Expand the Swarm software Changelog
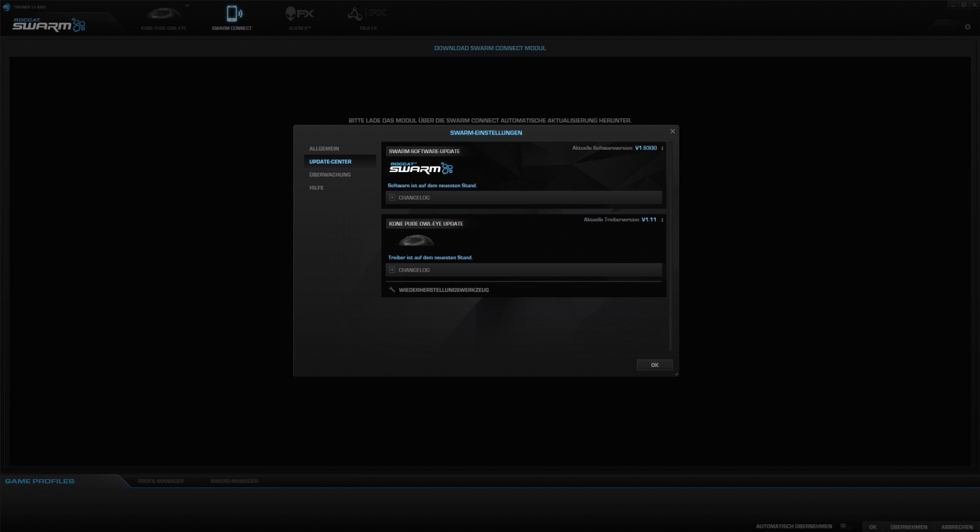This screenshot has width=980, height=532. coord(393,198)
